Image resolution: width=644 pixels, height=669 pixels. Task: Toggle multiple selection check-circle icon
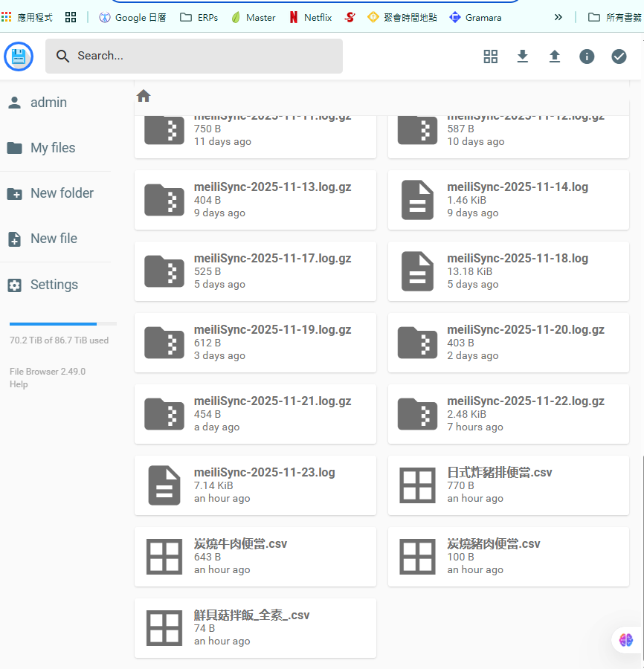(619, 56)
